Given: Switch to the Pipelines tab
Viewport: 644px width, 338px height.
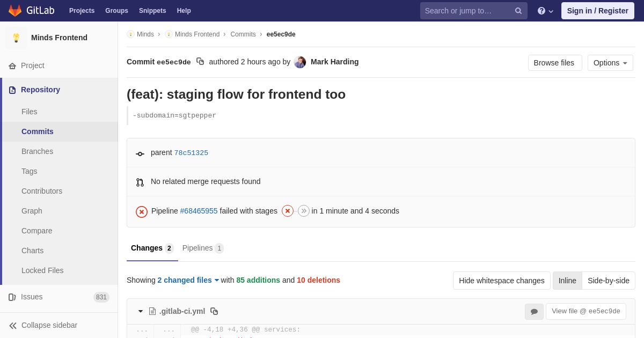Looking at the screenshot, I should click(x=202, y=248).
